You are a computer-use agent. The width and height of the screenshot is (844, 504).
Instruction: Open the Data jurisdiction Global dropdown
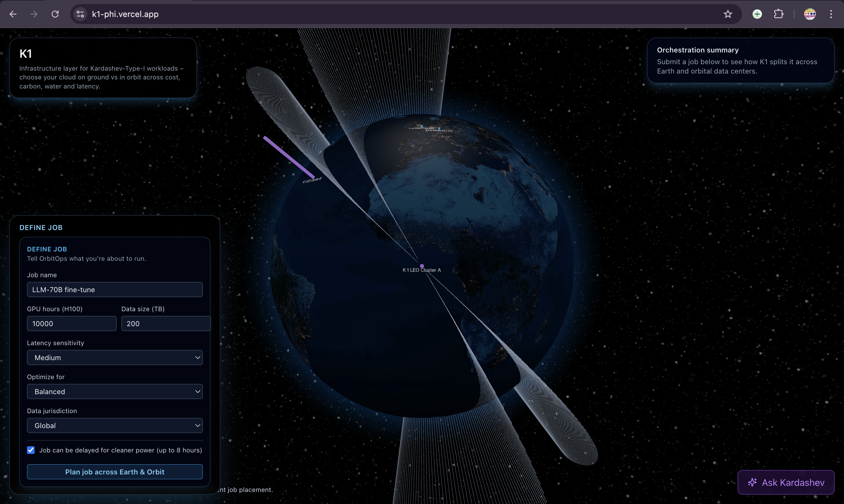(115, 425)
